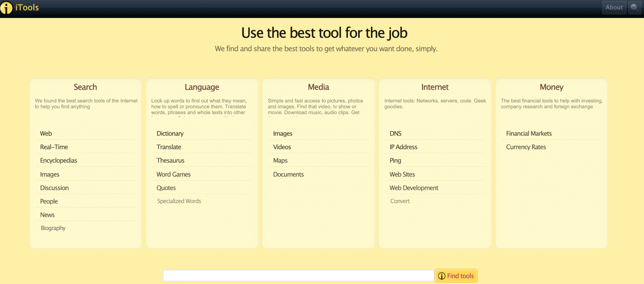
Task: Open the Real-Time search tools
Action: pyautogui.click(x=54, y=147)
